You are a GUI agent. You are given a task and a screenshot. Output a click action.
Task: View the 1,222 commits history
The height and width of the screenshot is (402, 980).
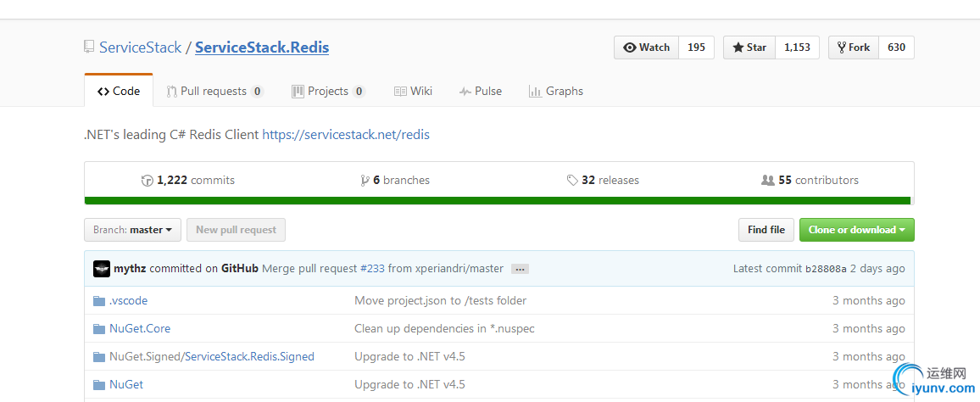point(188,180)
